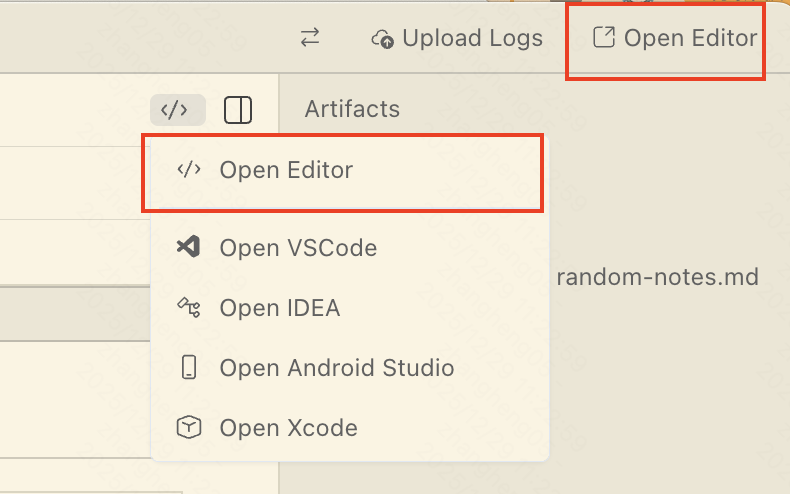Click the VSCode logo icon
The width and height of the screenshot is (790, 494).
click(x=188, y=247)
